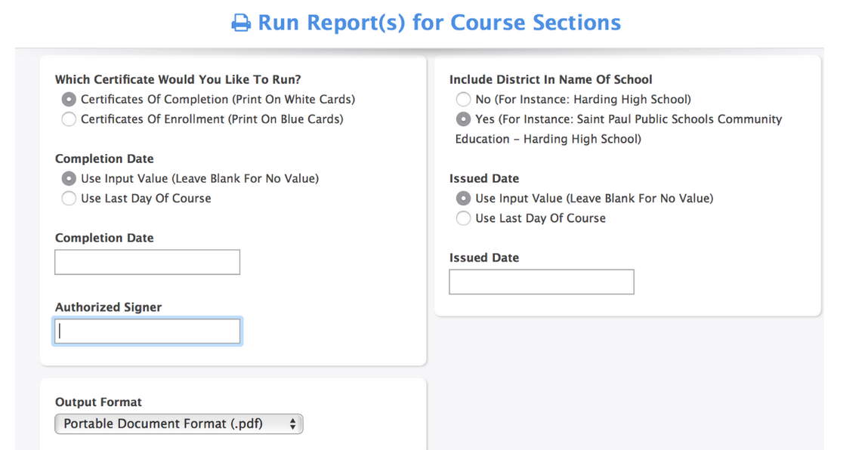
Task: Select Certificates Of Completion radio option
Action: pyautogui.click(x=69, y=100)
